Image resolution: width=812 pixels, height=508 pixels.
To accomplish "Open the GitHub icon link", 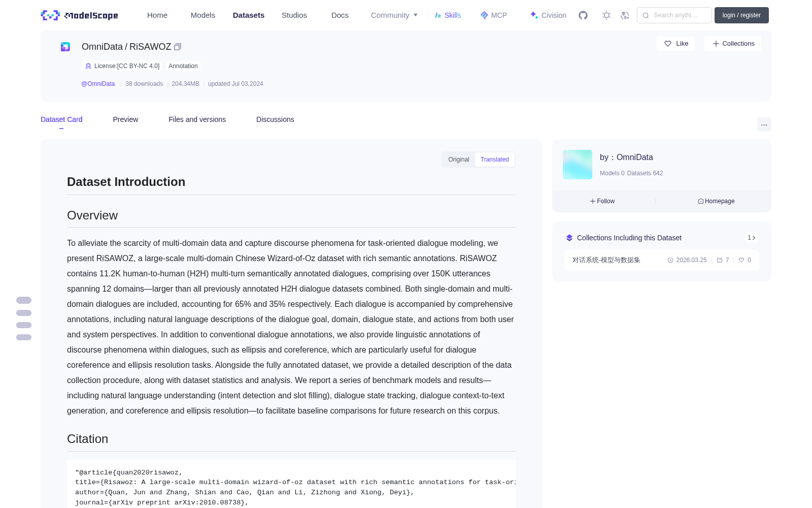I will (583, 15).
